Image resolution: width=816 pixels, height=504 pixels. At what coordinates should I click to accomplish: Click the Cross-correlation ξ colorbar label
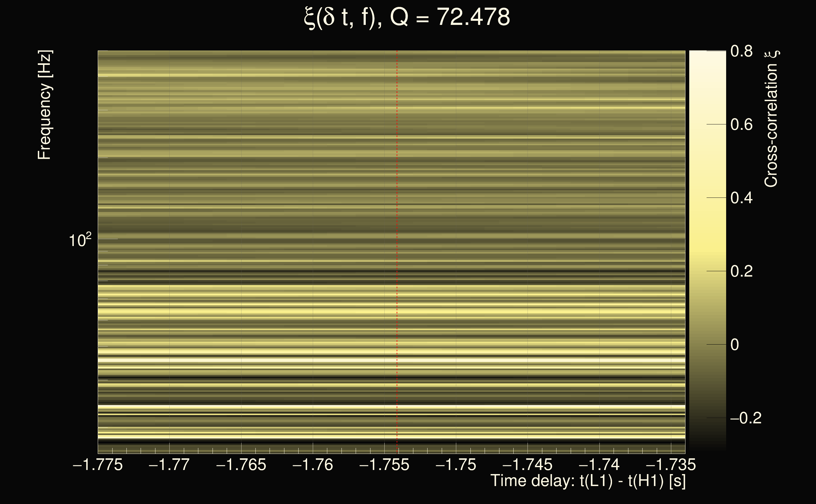point(771,119)
